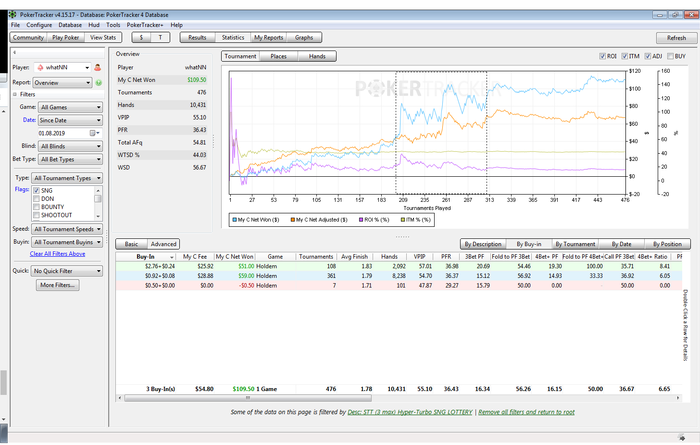
Task: Click Remove all filters and return to root
Action: tap(526, 412)
